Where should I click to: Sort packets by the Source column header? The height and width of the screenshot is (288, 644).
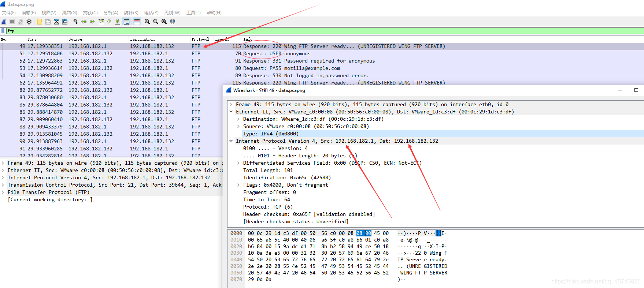coord(98,39)
